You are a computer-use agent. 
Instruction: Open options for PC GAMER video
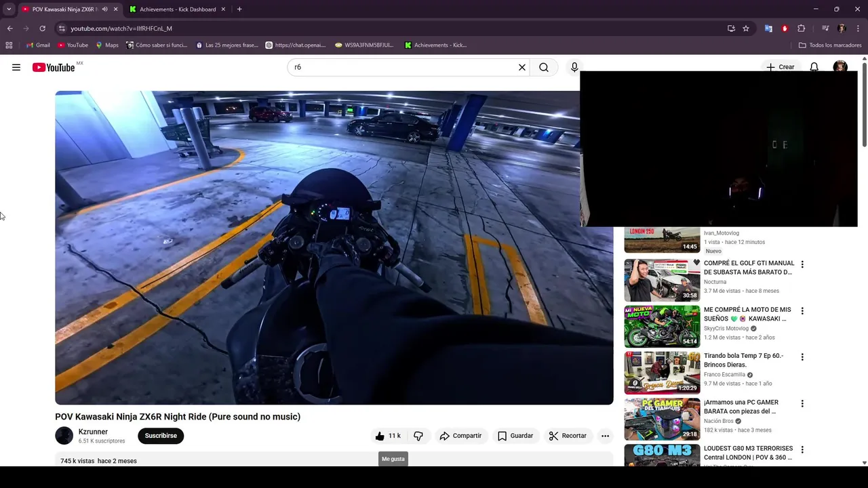tap(802, 403)
